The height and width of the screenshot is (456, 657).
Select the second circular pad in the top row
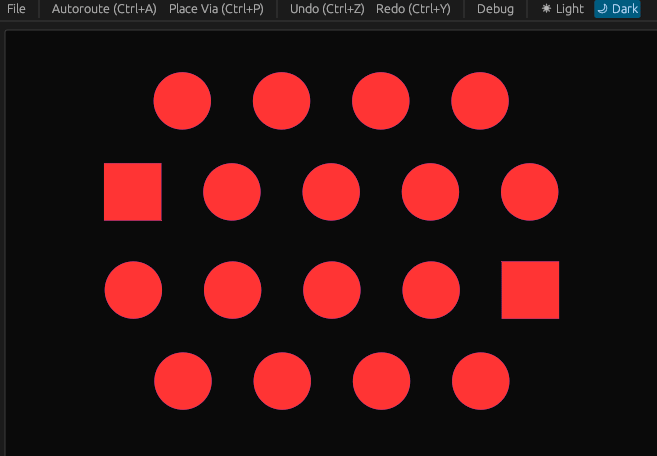coord(282,101)
